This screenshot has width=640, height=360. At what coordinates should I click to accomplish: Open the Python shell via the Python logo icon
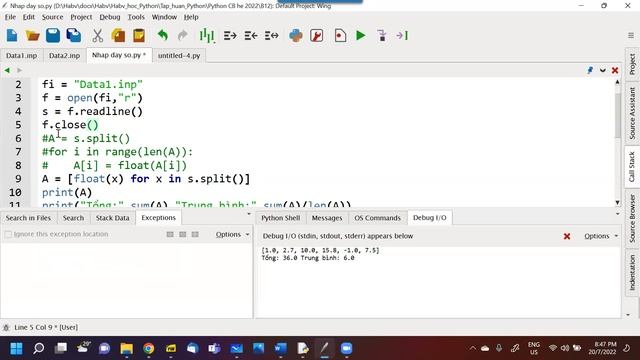pyautogui.click(x=296, y=36)
